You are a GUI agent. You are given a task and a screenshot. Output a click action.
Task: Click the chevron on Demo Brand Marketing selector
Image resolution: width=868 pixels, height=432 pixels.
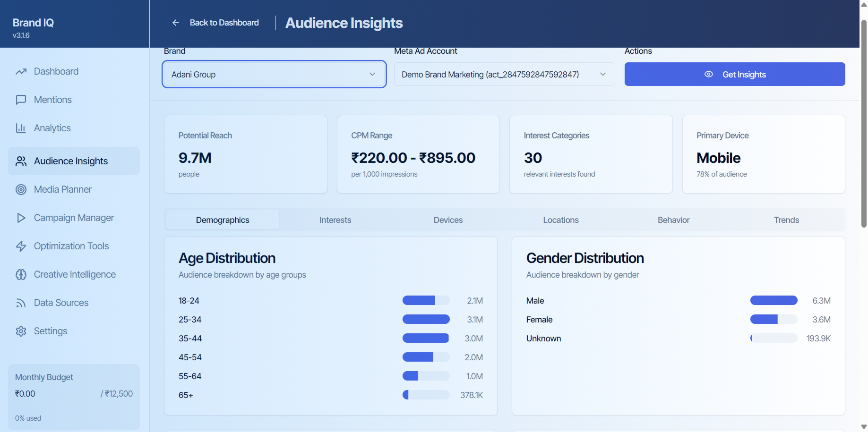(x=603, y=74)
